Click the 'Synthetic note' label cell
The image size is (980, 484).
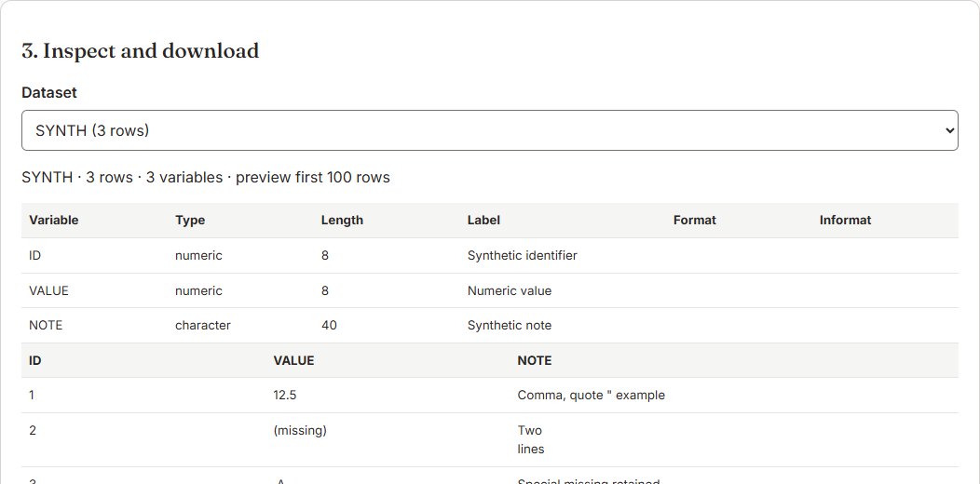[510, 326]
